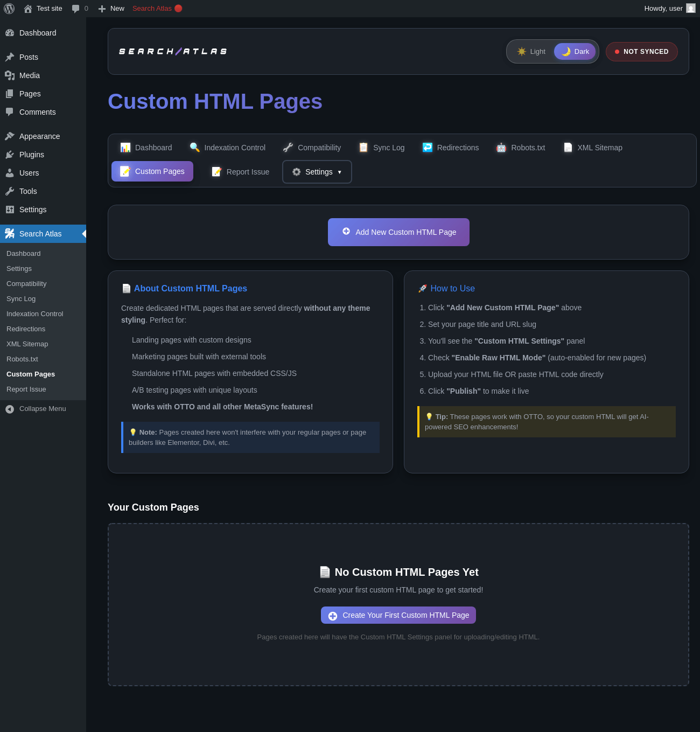Open the Indexation Control tab
Viewport: 700px width, 732px height.
(227, 148)
